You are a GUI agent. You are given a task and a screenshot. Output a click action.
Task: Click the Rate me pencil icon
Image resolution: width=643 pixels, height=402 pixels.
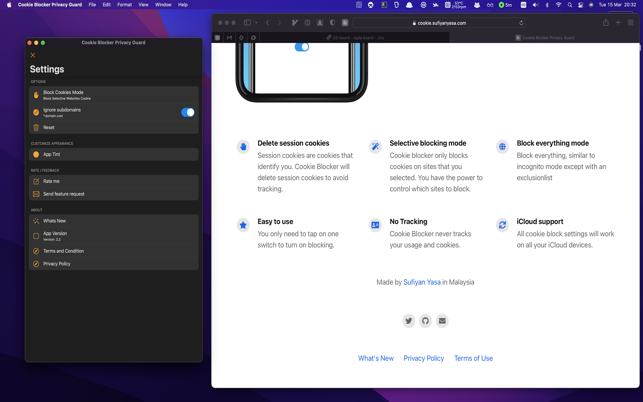pyautogui.click(x=36, y=181)
